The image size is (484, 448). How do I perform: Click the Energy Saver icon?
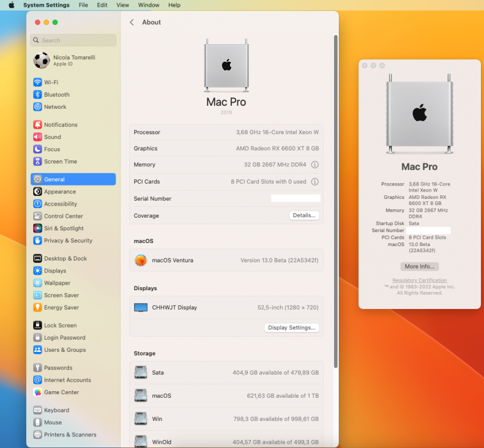[x=38, y=308]
